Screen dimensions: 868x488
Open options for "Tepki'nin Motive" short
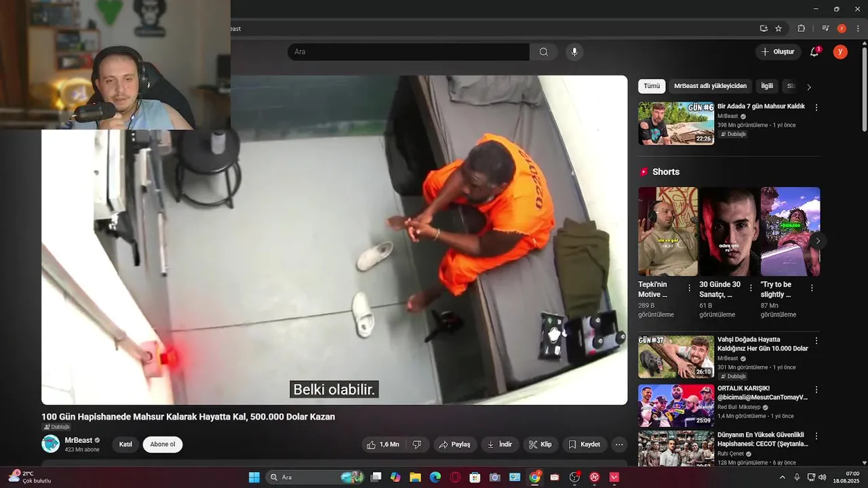point(690,288)
